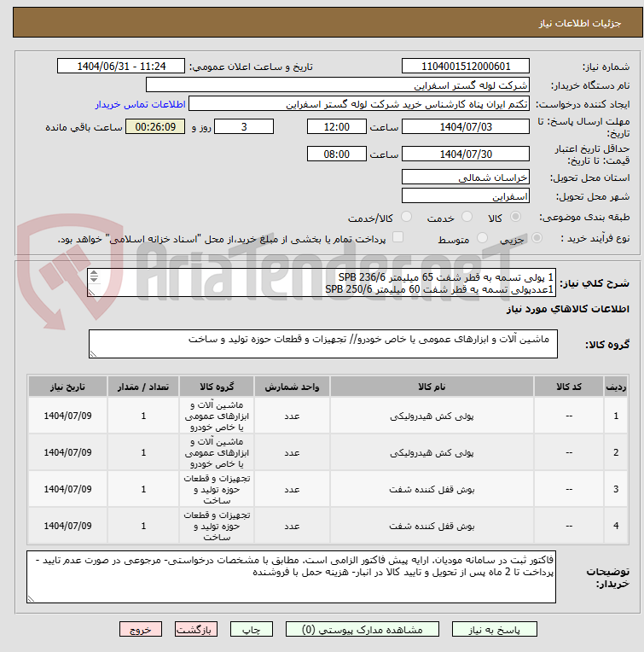Click the جزئیات اطلاعات نیاز header title
The height and width of the screenshot is (652, 644).
point(580,23)
